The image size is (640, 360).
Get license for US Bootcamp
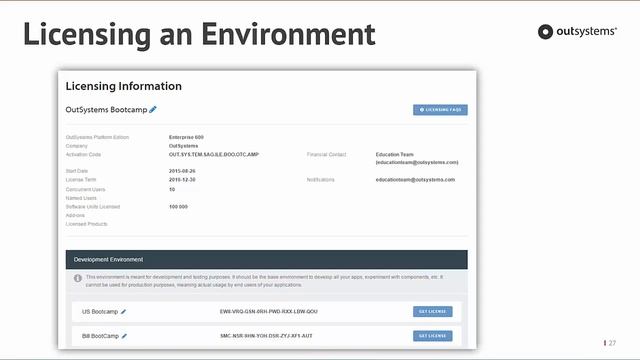(433, 311)
